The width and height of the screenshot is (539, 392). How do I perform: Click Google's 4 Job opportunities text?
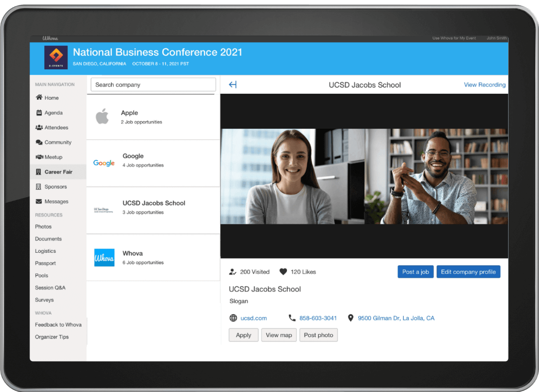(x=143, y=165)
